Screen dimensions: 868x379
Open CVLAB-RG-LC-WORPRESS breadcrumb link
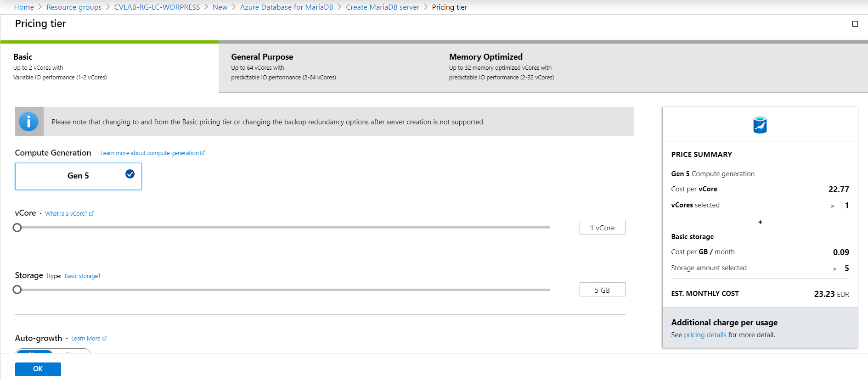pyautogui.click(x=157, y=7)
